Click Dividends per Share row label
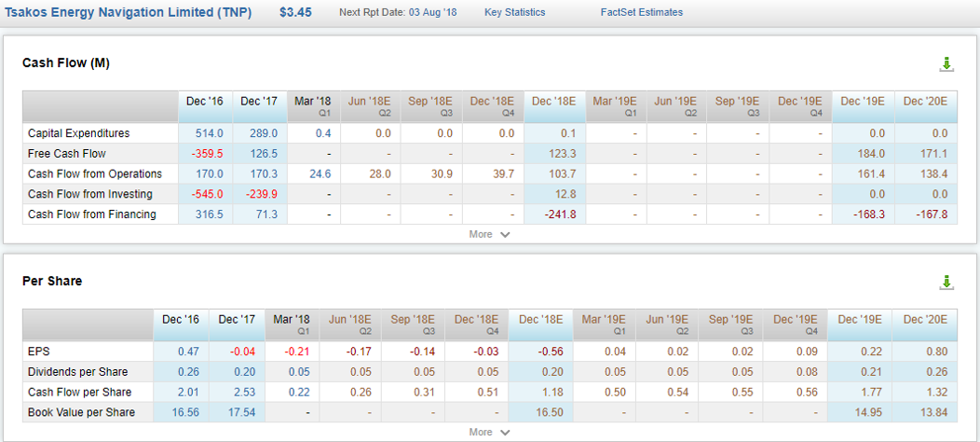Image resolution: width=980 pixels, height=442 pixels. point(77,372)
